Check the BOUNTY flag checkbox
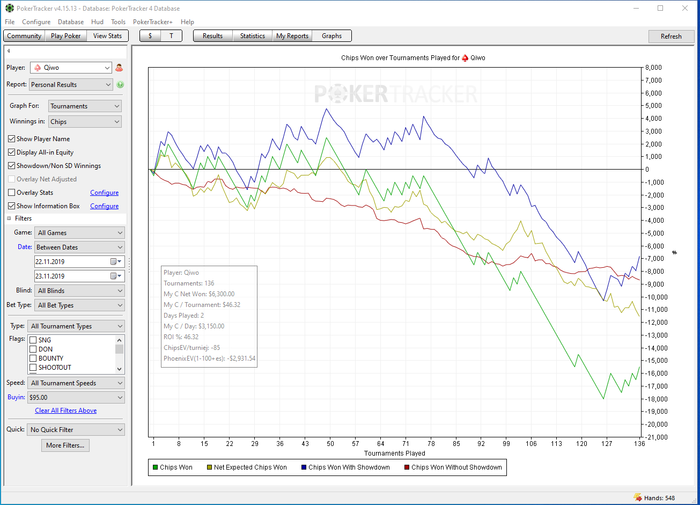This screenshot has width=700, height=505. pyautogui.click(x=34, y=358)
